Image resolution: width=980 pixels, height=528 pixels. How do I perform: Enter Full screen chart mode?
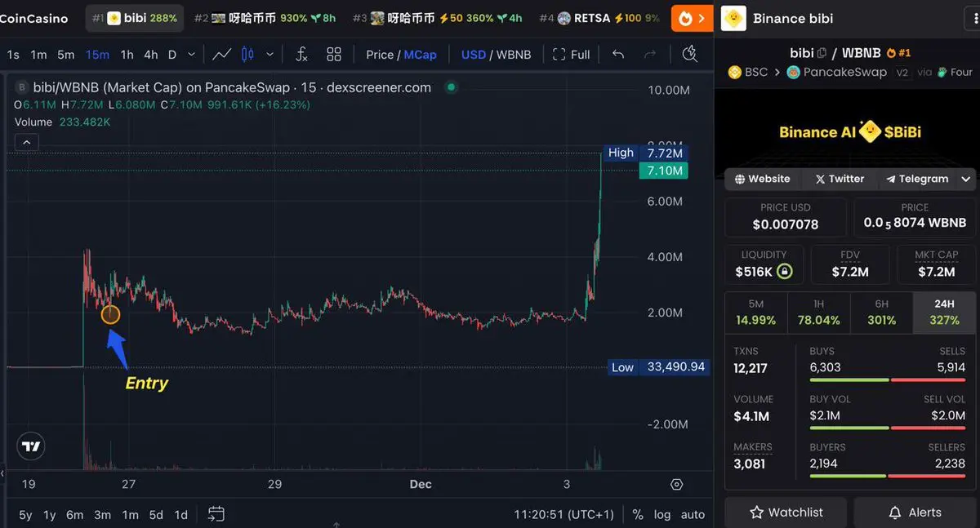tap(571, 55)
